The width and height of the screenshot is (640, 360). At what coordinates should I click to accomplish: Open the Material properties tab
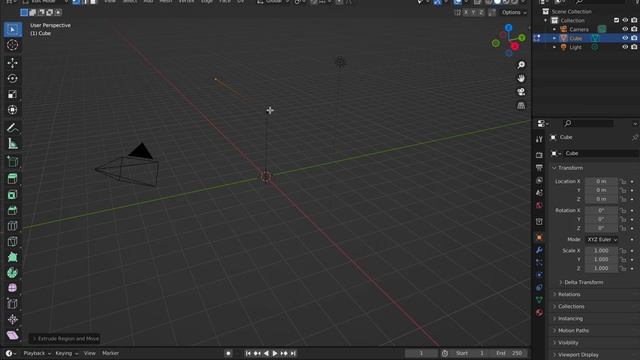(539, 313)
